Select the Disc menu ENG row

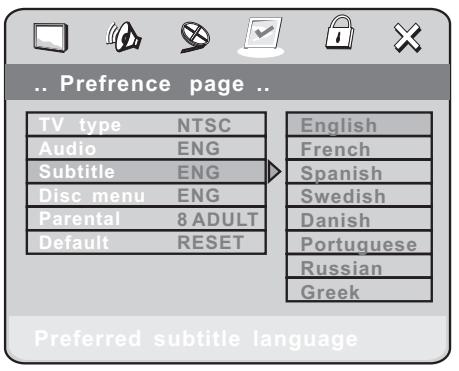click(x=146, y=195)
